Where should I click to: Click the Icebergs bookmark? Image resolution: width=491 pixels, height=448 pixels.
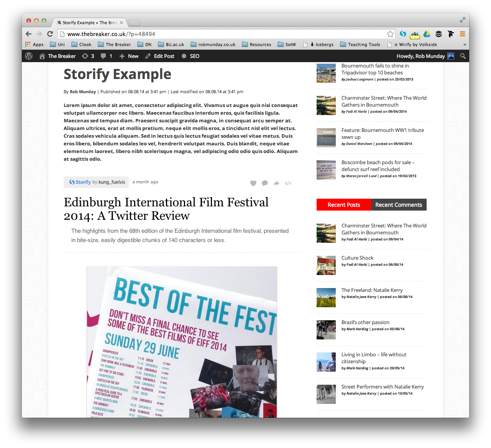[x=318, y=44]
